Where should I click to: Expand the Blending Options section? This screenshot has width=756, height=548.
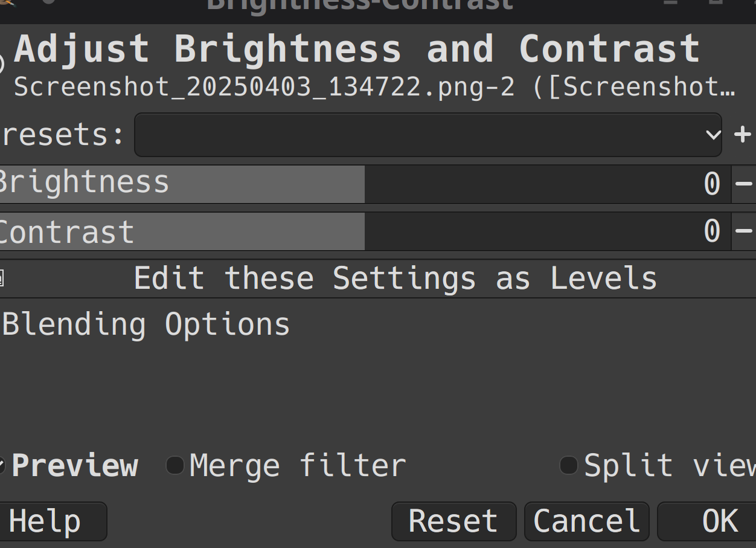coord(146,324)
